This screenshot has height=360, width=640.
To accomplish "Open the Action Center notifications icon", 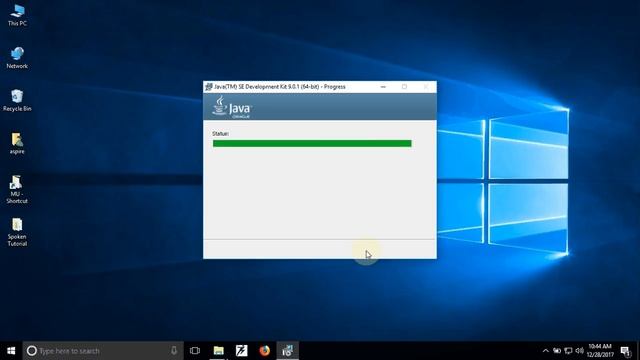I will (625, 351).
